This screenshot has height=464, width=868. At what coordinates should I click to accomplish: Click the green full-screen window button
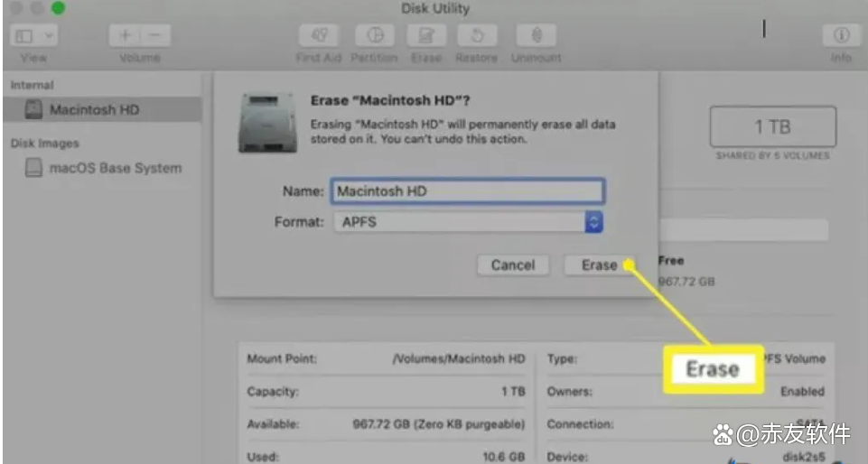[x=57, y=8]
